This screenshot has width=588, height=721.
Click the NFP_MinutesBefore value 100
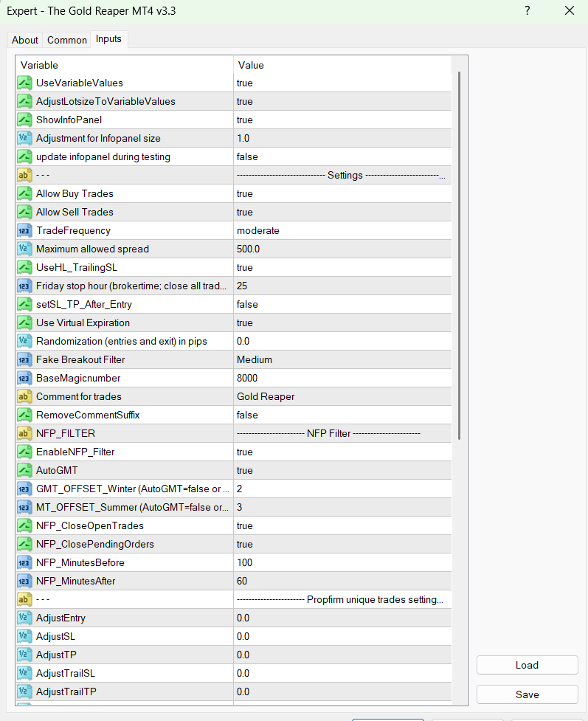245,562
